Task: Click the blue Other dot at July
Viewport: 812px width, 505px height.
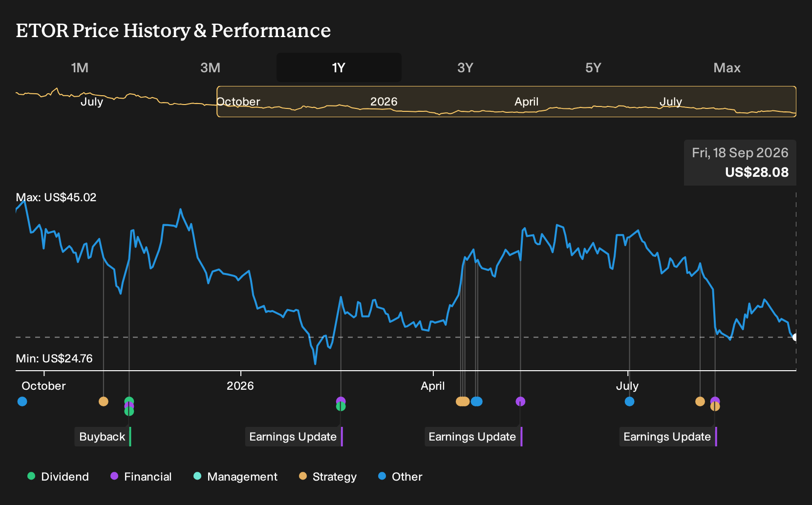Action: click(629, 401)
